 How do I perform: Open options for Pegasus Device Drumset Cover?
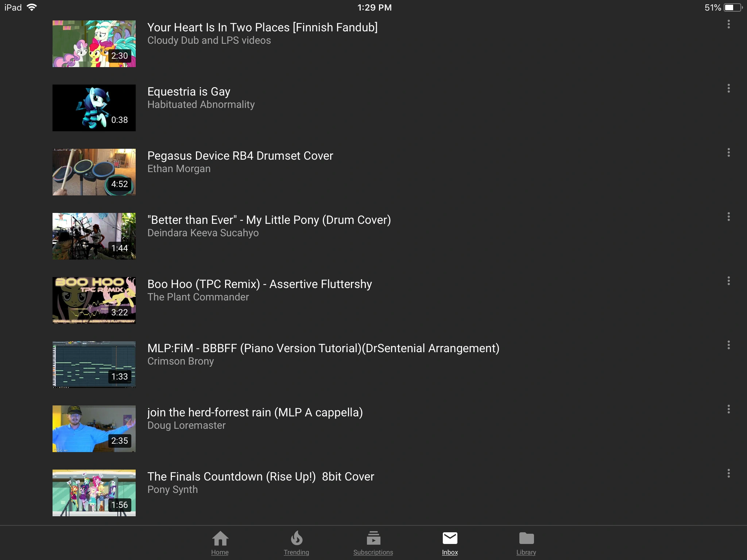[x=728, y=153]
